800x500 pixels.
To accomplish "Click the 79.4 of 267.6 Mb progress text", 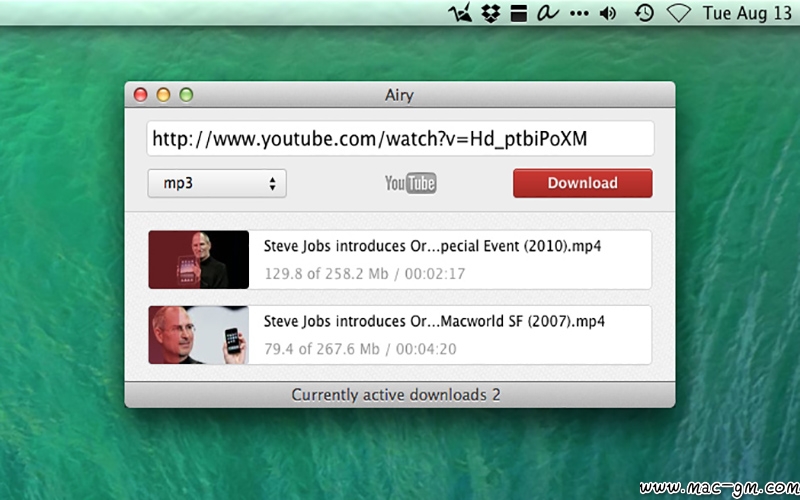I will 360,349.
